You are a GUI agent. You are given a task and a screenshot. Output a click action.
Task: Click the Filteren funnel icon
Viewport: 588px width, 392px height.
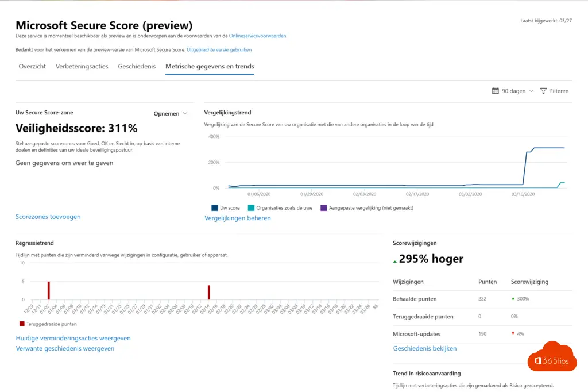tap(543, 91)
